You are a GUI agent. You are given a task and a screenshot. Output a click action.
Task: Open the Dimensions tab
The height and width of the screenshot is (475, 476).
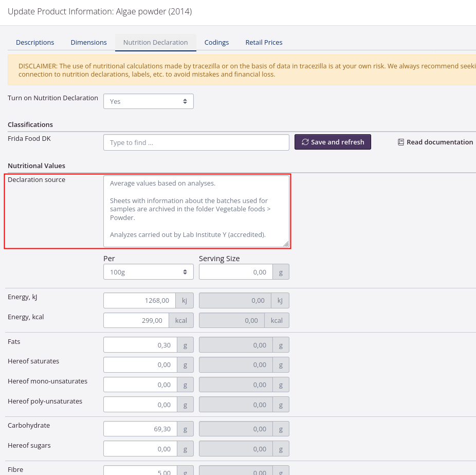coord(89,42)
